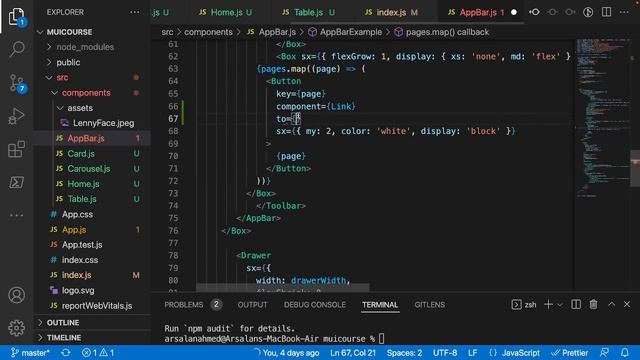
Task: Switch to the Home.js tab
Action: coord(225,12)
